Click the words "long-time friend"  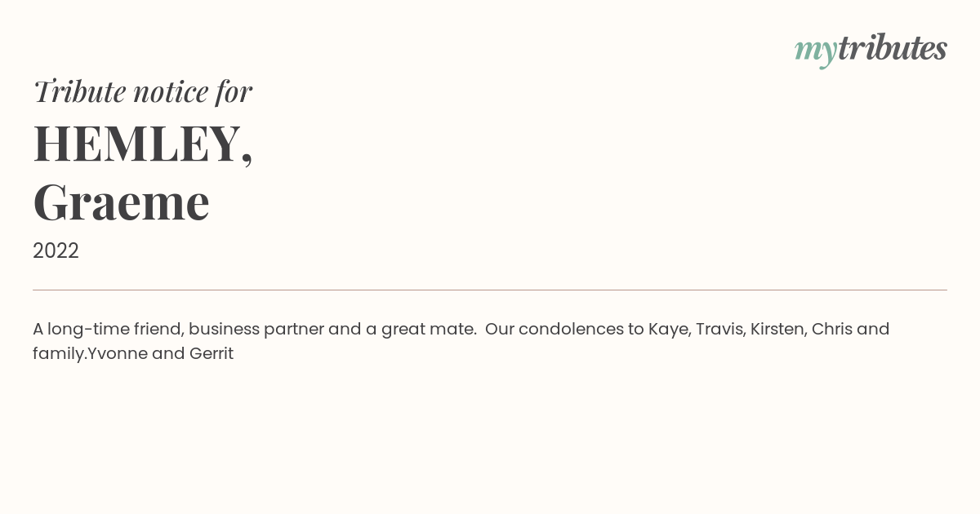coord(115,329)
